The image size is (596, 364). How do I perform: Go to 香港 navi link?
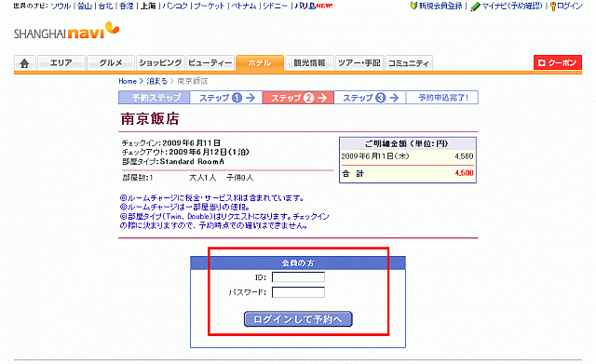pos(127,7)
